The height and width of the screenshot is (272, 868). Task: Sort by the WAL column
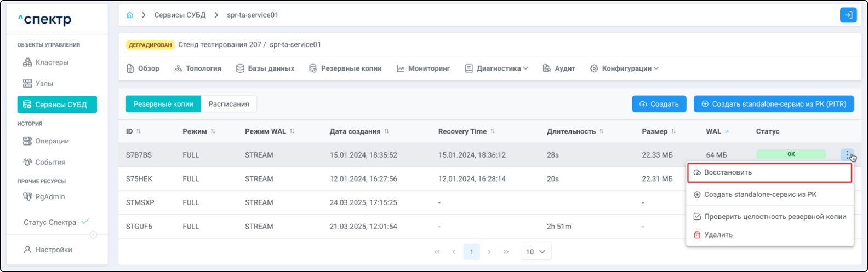727,131
